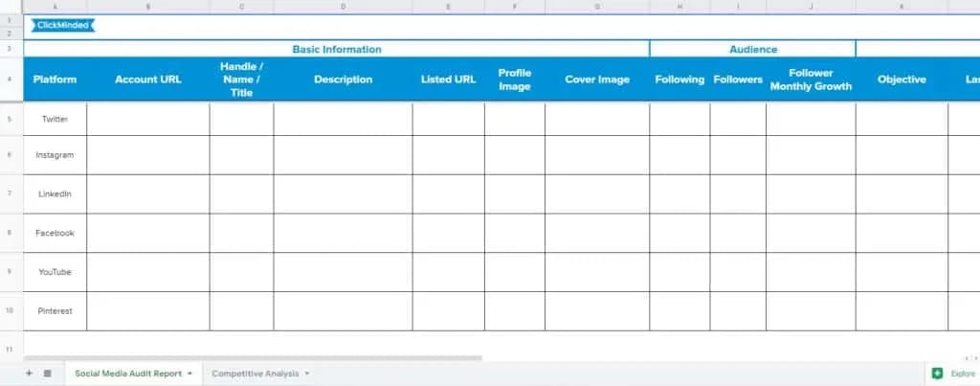Click the YouTube platform cell
Image resolution: width=980 pixels, height=386 pixels.
pyautogui.click(x=55, y=272)
